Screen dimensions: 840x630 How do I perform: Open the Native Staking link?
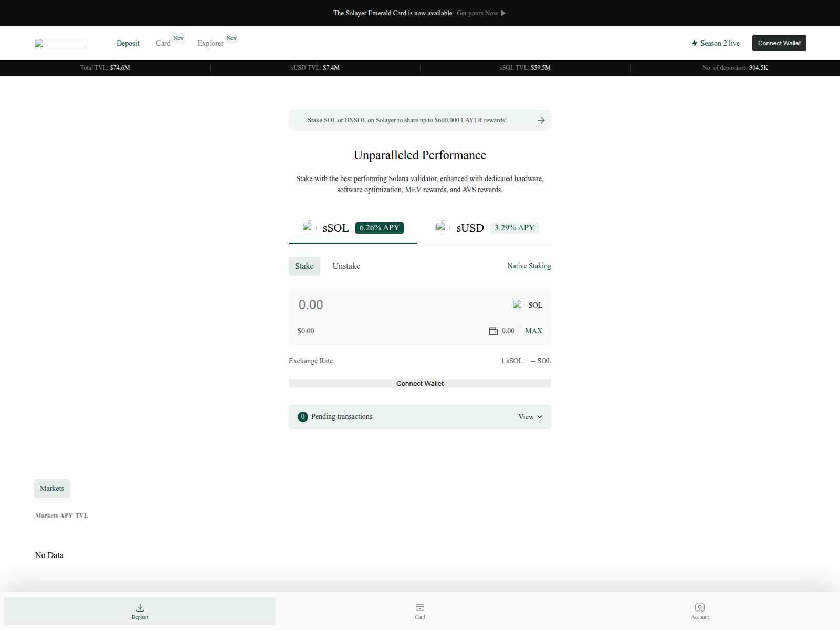click(x=529, y=266)
